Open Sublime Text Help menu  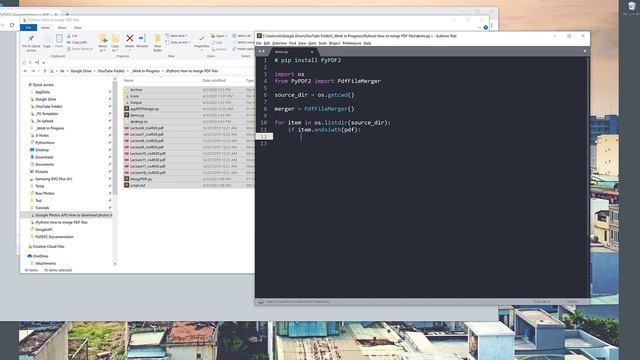pyautogui.click(x=367, y=43)
